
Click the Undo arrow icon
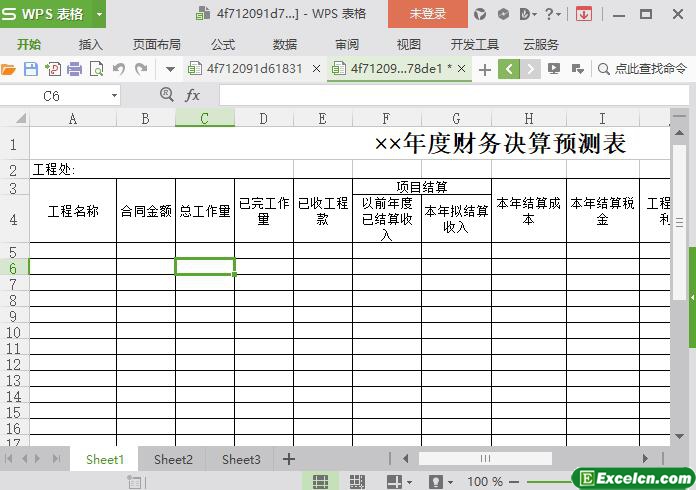click(x=119, y=69)
